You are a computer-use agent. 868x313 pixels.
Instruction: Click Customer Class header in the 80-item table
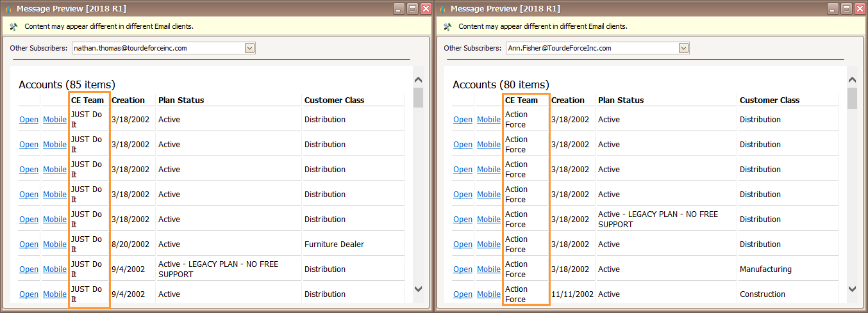coord(769,100)
